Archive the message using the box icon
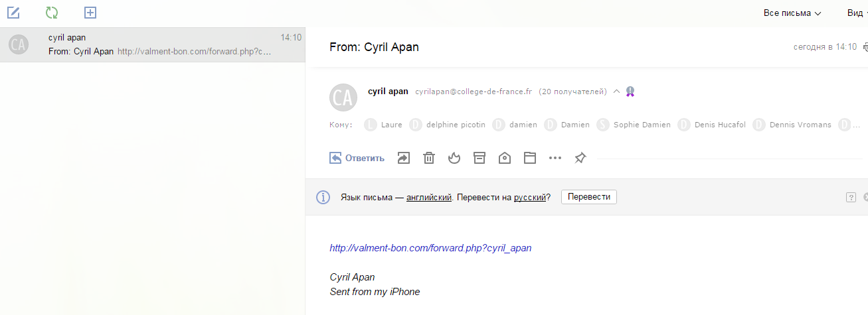This screenshot has height=315, width=868. coord(479,158)
